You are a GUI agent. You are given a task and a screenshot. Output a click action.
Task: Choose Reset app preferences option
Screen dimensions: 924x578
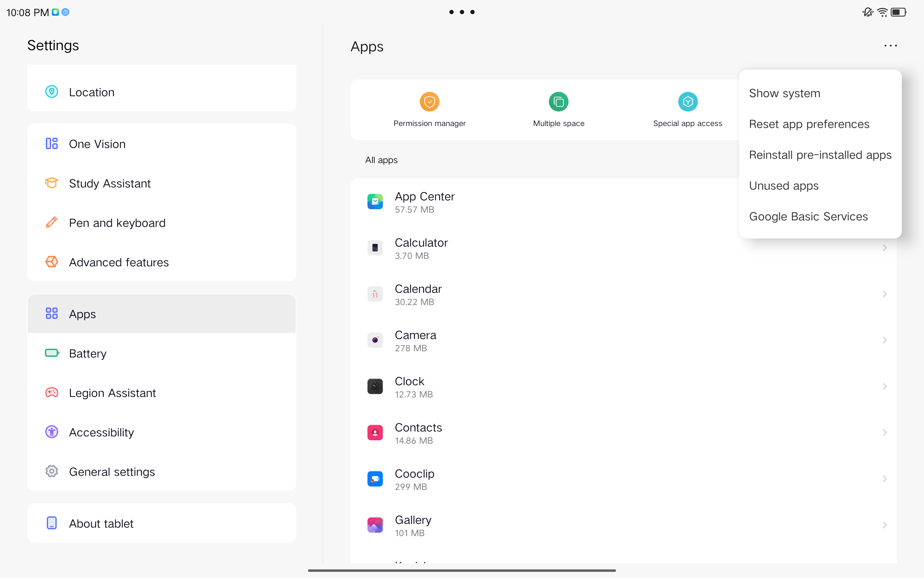tap(809, 124)
